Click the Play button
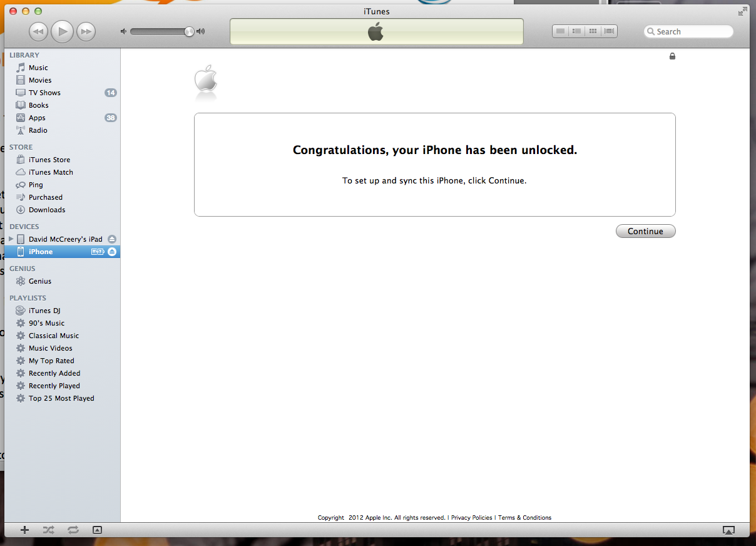The width and height of the screenshot is (756, 546). click(x=62, y=31)
